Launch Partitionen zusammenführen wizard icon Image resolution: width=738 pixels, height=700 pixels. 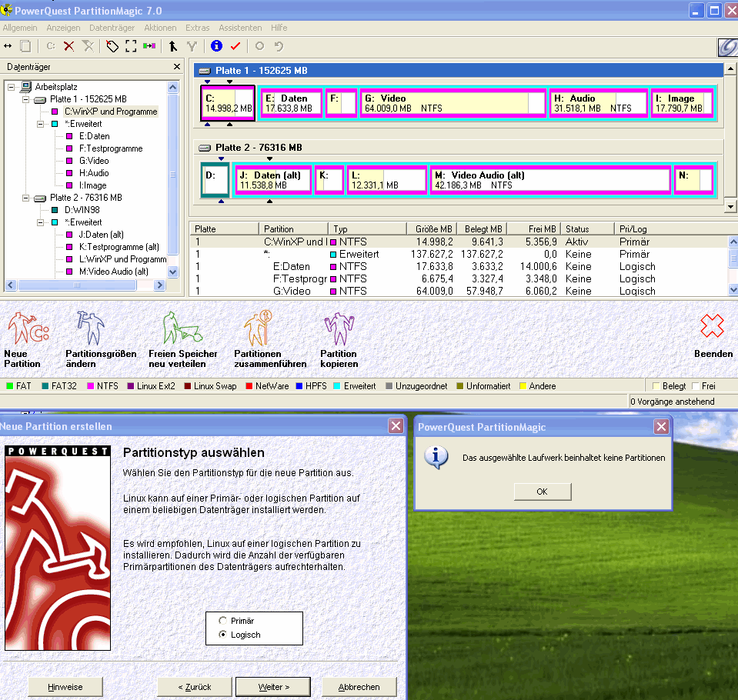[258, 328]
